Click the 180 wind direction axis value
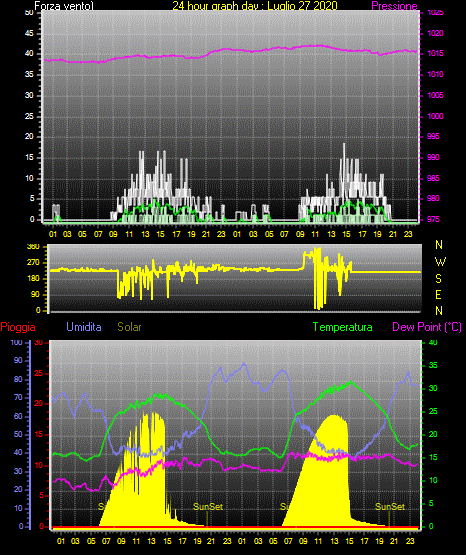Image resolution: width=466 pixels, height=555 pixels. (x=33, y=279)
